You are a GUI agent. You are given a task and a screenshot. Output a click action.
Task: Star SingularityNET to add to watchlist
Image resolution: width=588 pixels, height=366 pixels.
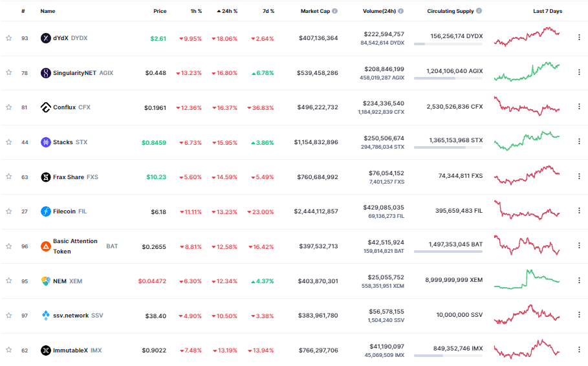tap(8, 72)
